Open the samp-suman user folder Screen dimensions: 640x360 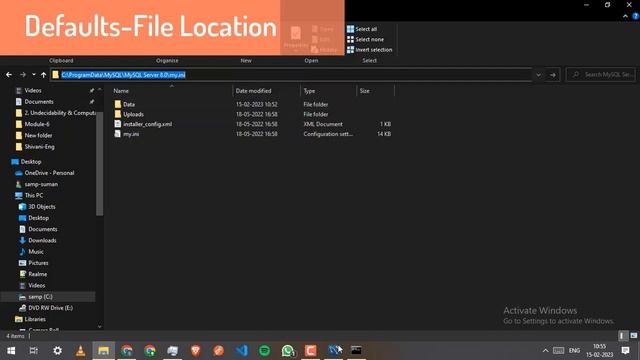(x=41, y=184)
